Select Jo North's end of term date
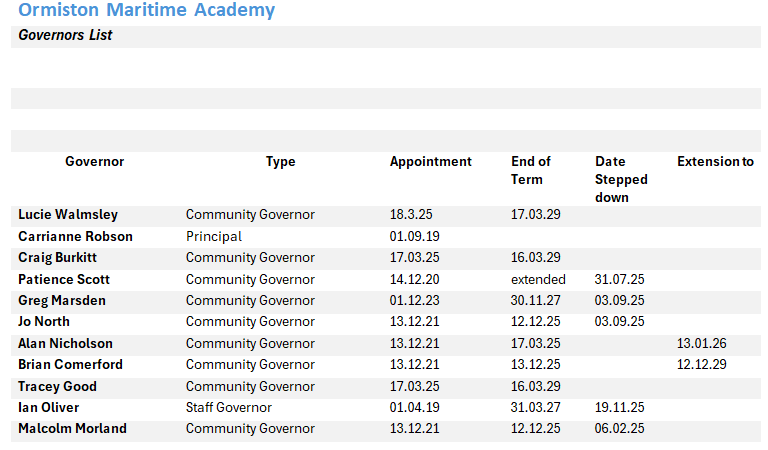 pos(535,322)
